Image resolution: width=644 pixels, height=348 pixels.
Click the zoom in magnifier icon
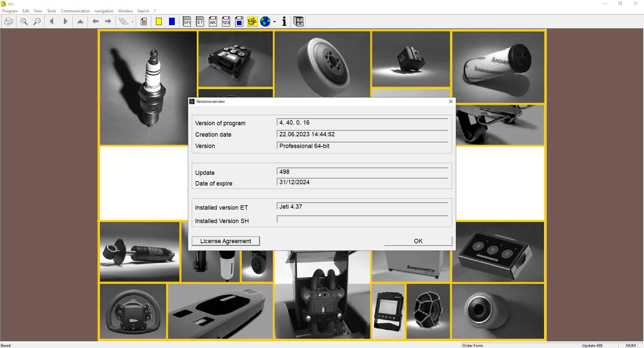24,22
